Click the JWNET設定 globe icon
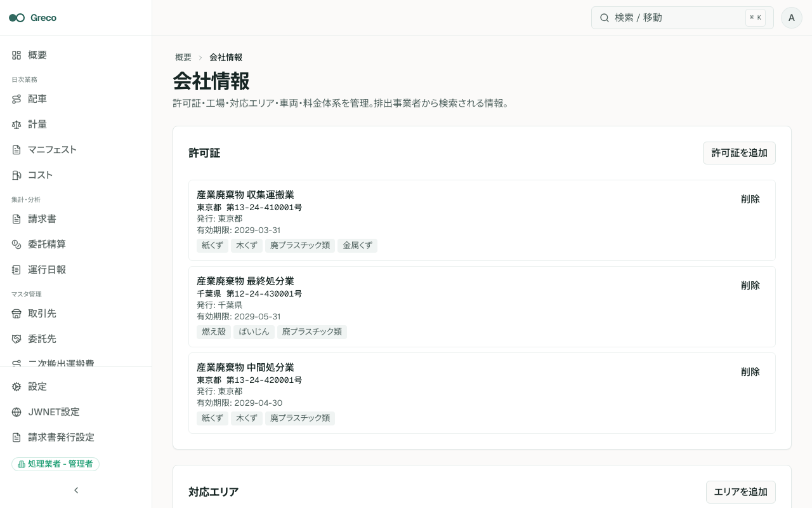 16,412
